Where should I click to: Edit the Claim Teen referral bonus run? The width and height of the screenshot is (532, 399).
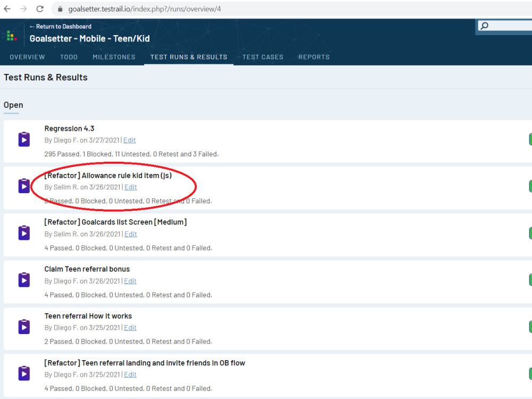pos(130,281)
